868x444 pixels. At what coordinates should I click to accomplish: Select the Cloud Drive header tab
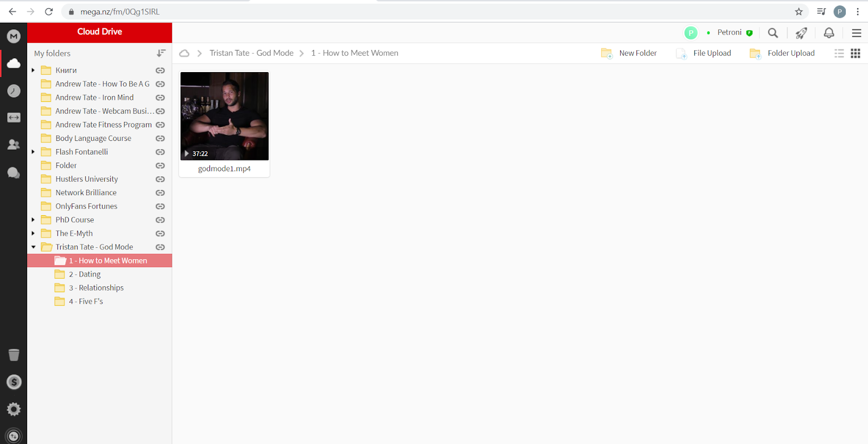[100, 32]
